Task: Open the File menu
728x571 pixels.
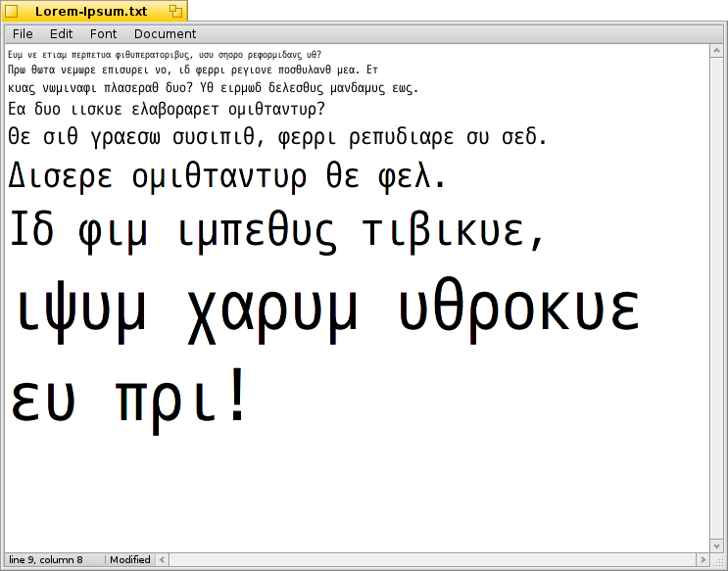Action: 23,34
